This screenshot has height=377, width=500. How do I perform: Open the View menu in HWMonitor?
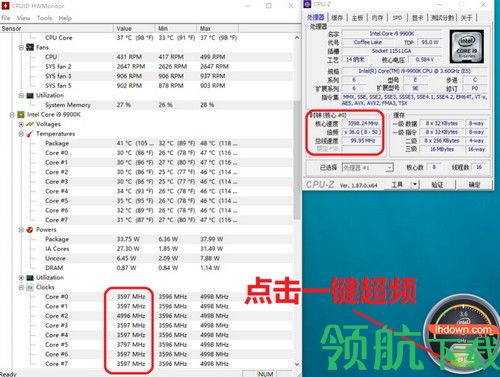click(23, 18)
